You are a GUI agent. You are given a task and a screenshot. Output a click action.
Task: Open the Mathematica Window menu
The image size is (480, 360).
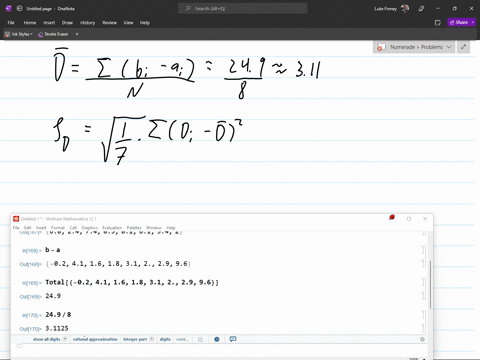click(x=154, y=228)
